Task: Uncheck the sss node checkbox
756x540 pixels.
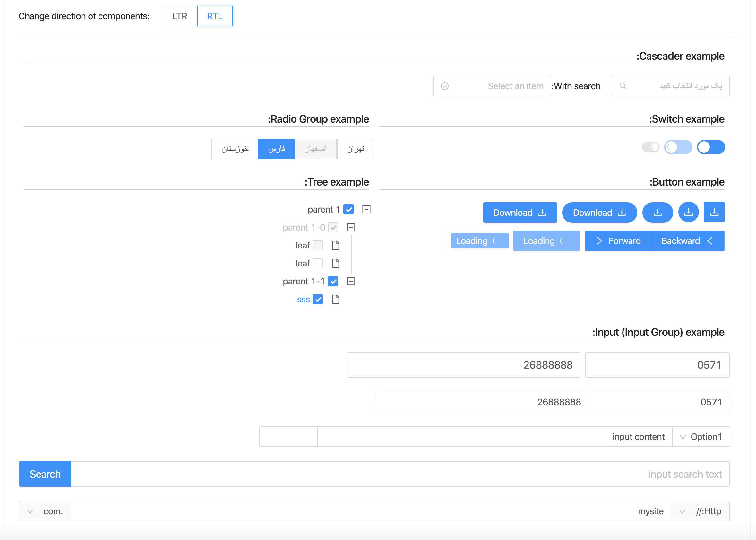Action: point(318,299)
